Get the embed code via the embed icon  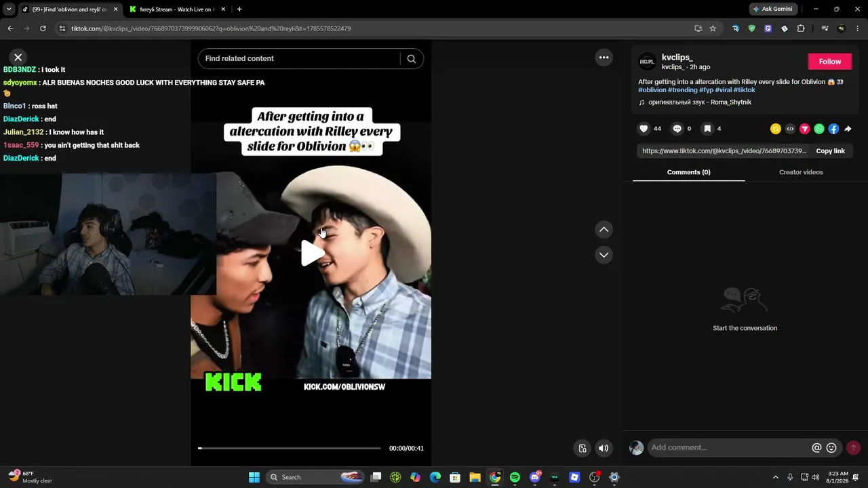[790, 129]
